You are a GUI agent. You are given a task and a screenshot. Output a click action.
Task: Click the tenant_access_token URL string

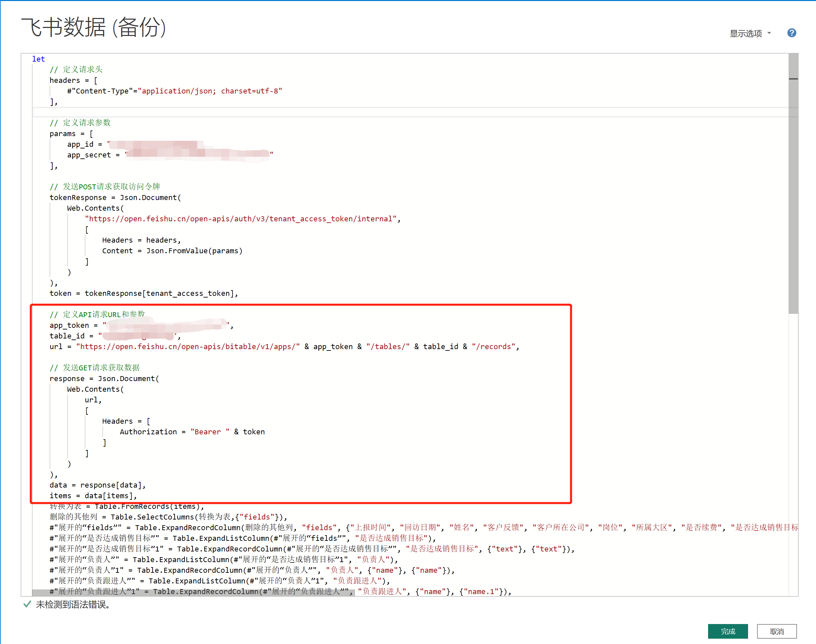(241, 219)
